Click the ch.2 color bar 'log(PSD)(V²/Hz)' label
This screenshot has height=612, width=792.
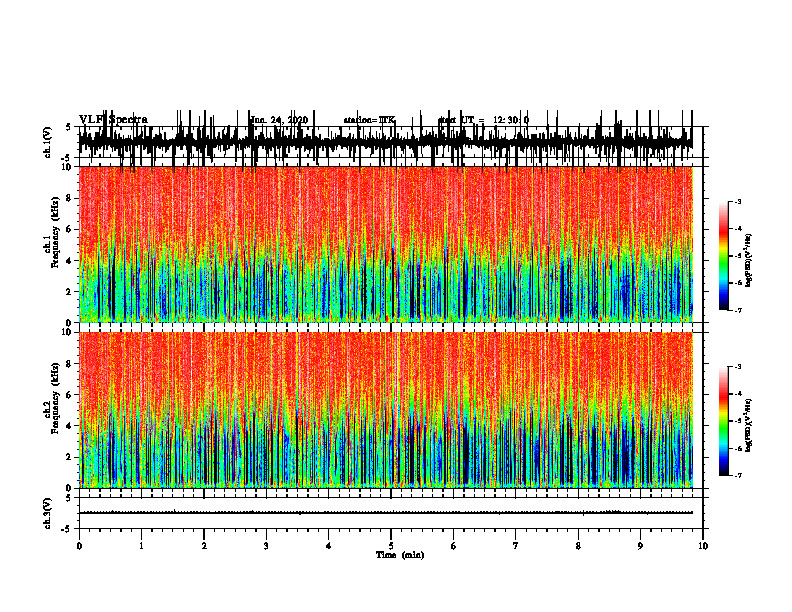(749, 425)
